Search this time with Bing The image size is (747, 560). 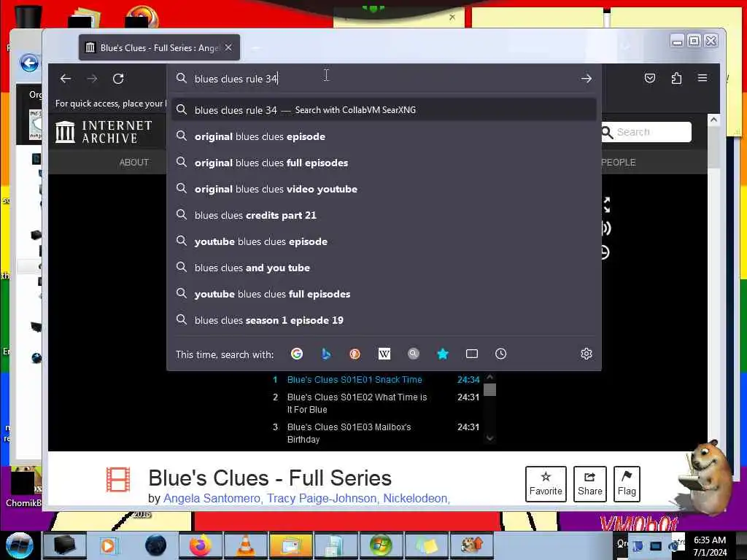click(x=326, y=354)
